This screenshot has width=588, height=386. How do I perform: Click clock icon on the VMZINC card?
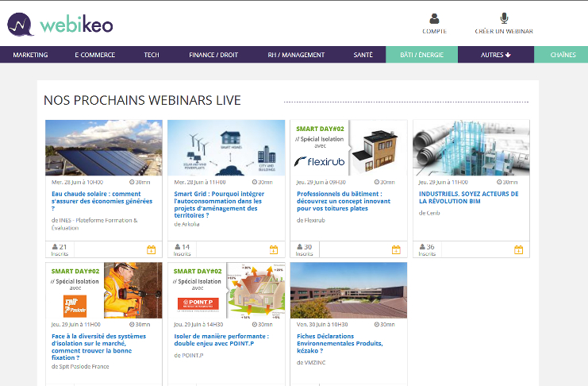click(376, 324)
